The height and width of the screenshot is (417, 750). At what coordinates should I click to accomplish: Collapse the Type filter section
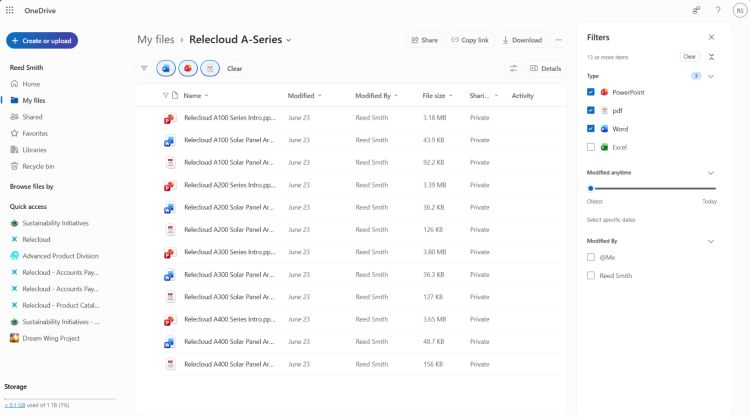pyautogui.click(x=711, y=77)
